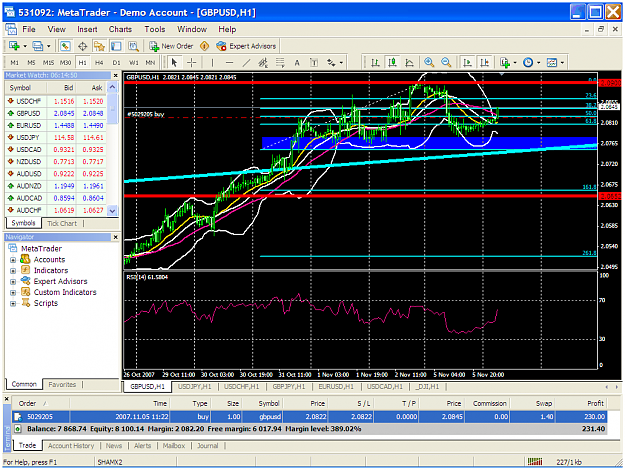
Task: Toggle Auto Scroll chart icon
Action: click(x=467, y=63)
